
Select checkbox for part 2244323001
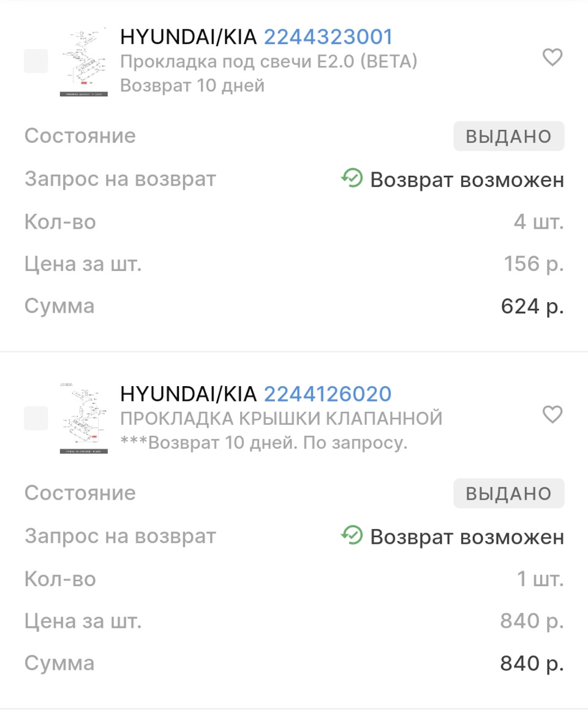36,61
